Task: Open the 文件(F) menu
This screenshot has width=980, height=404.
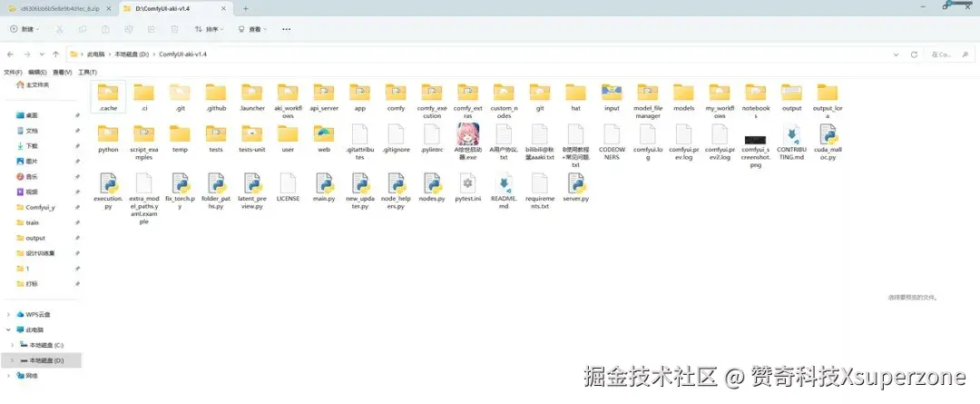Action: pyautogui.click(x=13, y=73)
